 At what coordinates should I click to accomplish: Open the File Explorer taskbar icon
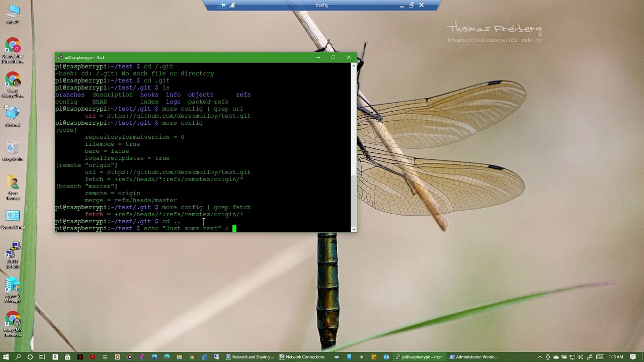click(x=179, y=357)
